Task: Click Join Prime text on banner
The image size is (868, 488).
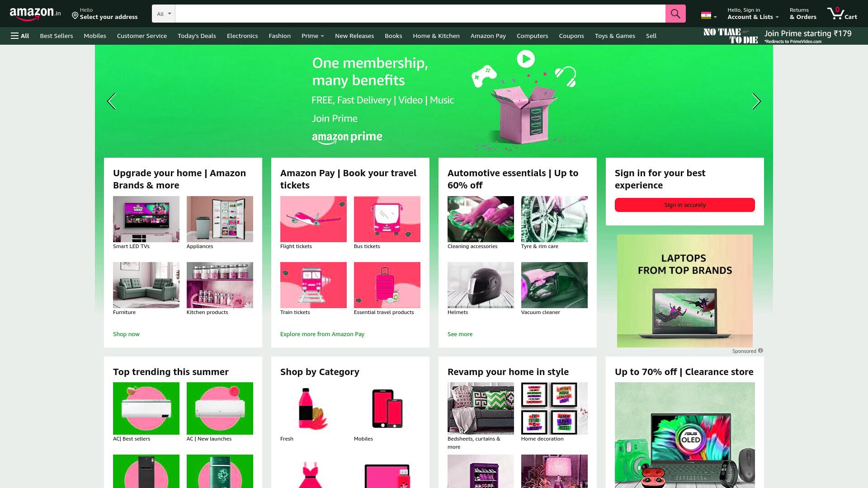Action: tap(335, 118)
